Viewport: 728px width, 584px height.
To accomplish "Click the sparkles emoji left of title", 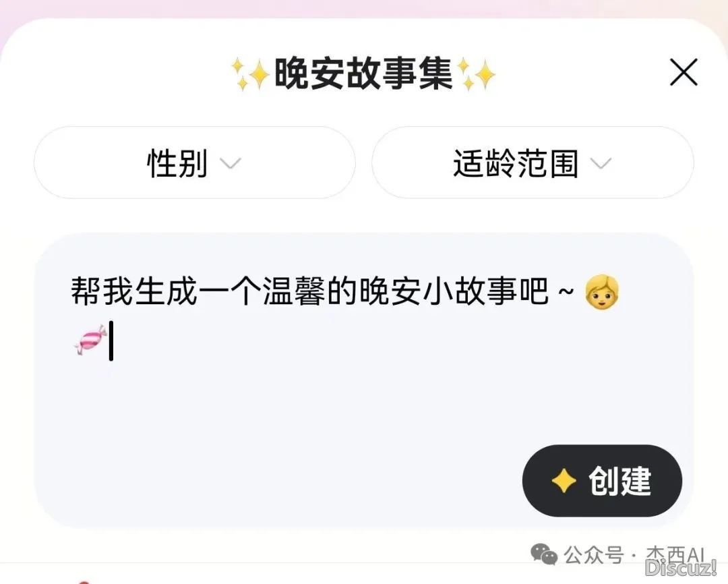I will pyautogui.click(x=251, y=74).
